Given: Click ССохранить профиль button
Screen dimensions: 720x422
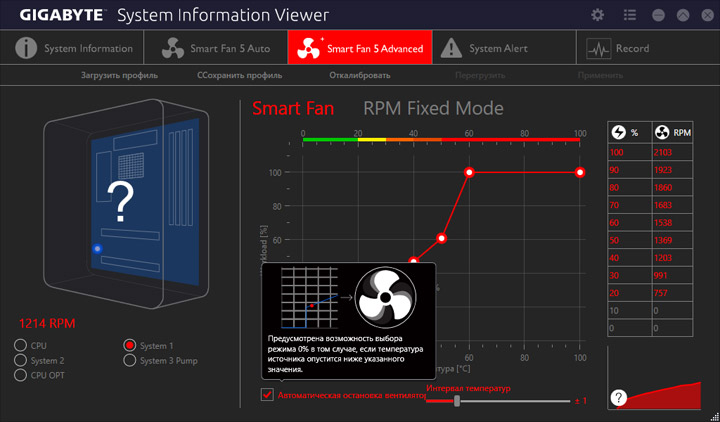Looking at the screenshot, I should [240, 75].
